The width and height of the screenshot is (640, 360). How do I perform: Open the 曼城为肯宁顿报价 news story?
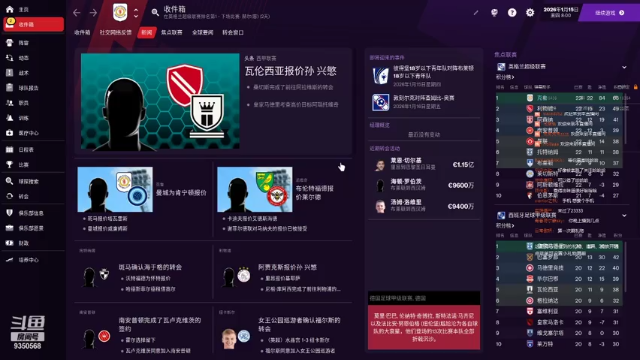pyautogui.click(x=181, y=193)
